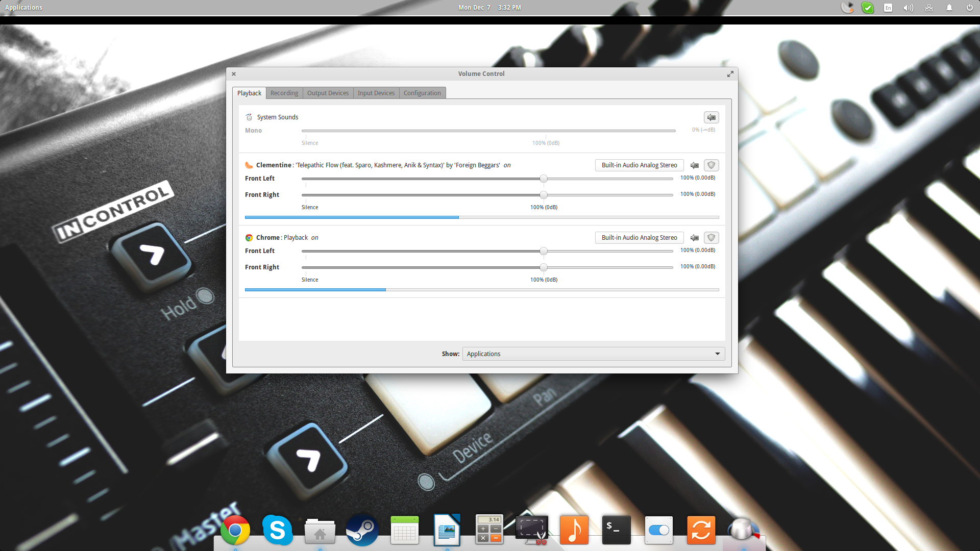This screenshot has height=551, width=980.
Task: Open the Files home folder in dock
Action: [320, 531]
